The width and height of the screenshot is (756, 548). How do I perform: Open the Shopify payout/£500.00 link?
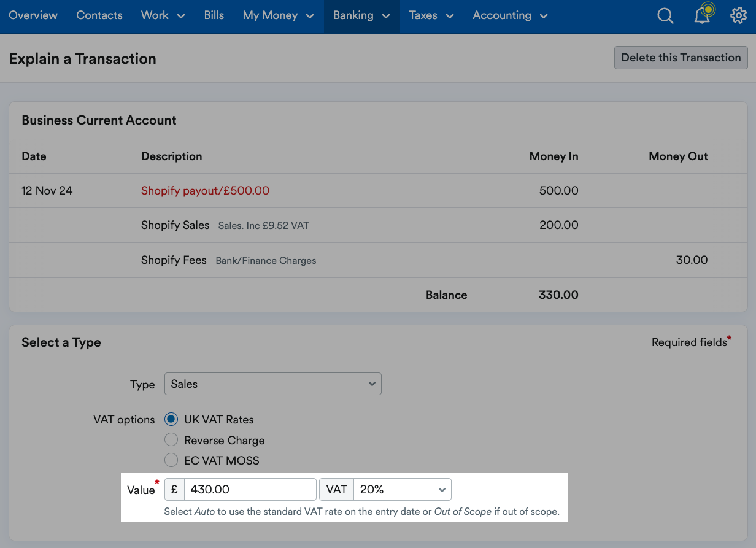[205, 190]
